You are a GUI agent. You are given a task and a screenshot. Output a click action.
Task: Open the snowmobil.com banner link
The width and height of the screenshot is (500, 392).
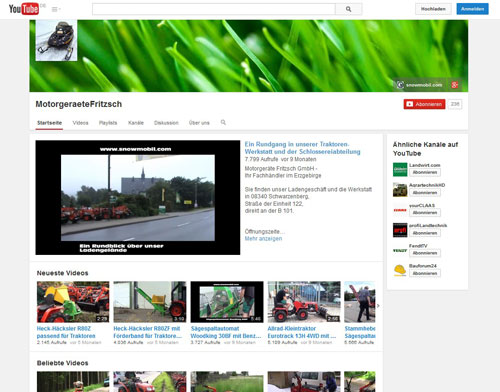point(420,85)
